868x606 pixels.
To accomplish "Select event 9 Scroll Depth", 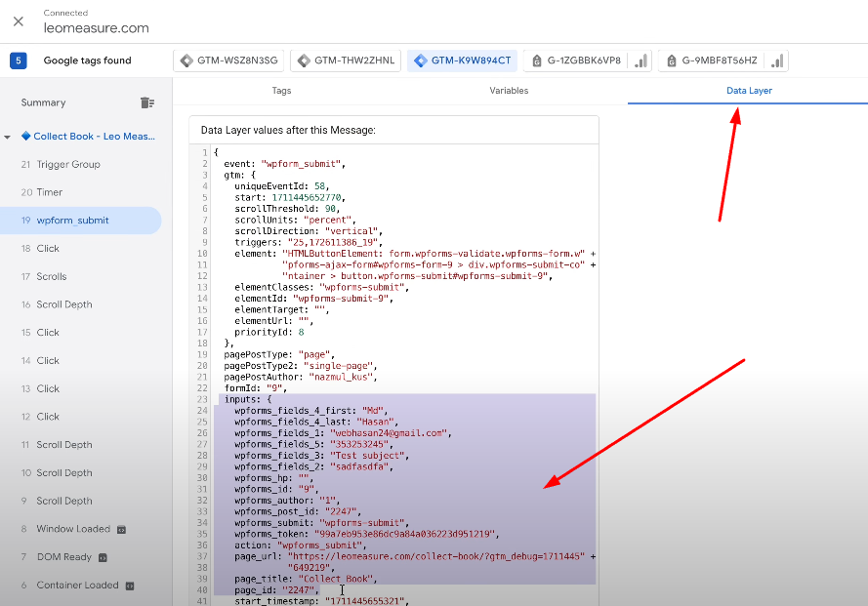I will tap(81, 501).
